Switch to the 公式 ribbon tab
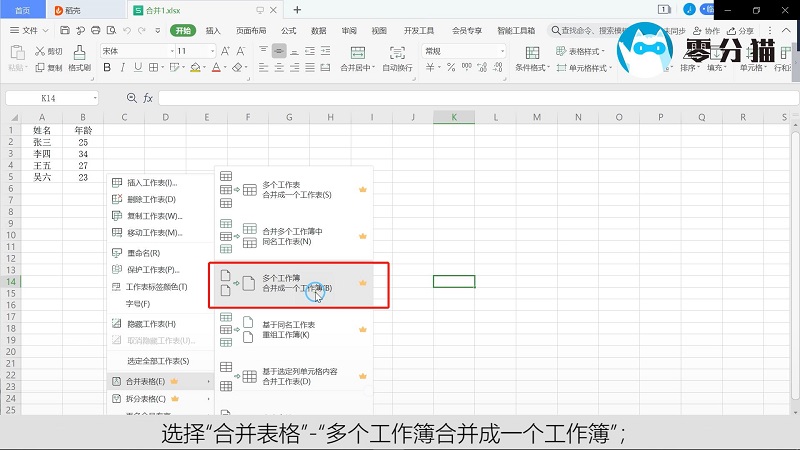Viewport: 800px width, 450px height. coord(288,31)
